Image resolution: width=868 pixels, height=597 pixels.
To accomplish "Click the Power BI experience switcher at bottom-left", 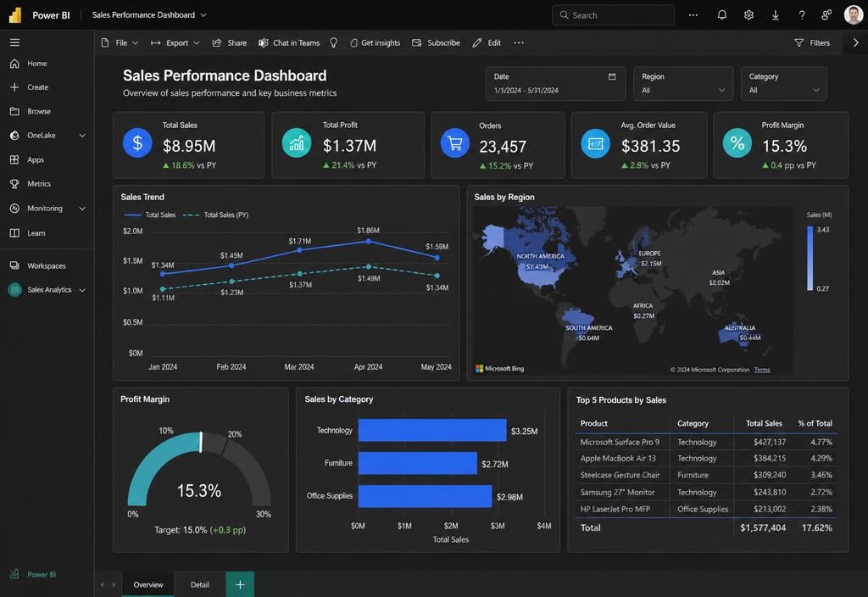I will tap(33, 574).
